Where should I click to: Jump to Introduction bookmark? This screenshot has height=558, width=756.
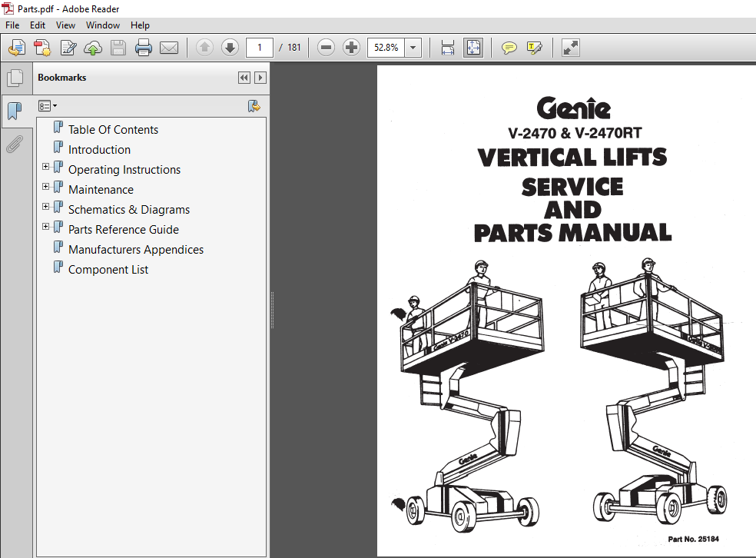(x=99, y=150)
